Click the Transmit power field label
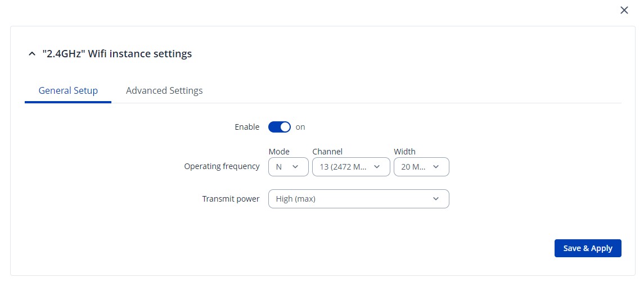The width and height of the screenshot is (644, 287). [x=231, y=199]
